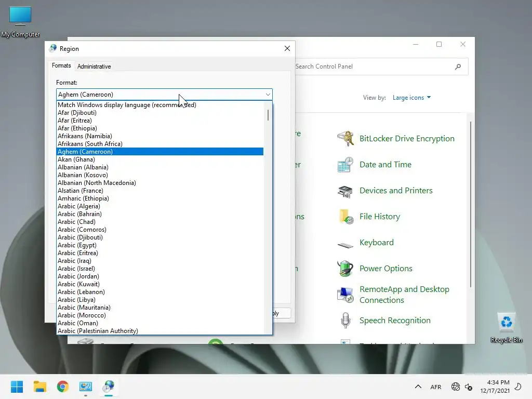This screenshot has height=399, width=532.
Task: Open clock and date in taskbar
Action: (495, 387)
